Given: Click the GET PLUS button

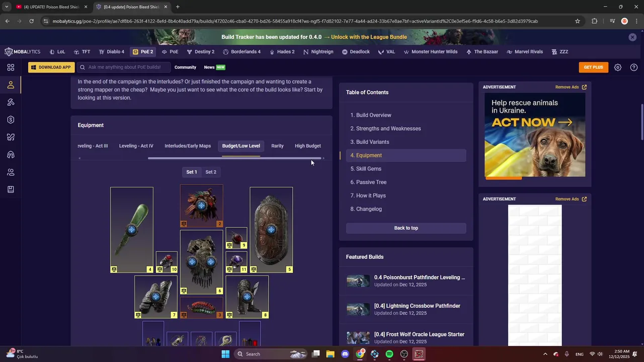Looking at the screenshot, I should pyautogui.click(x=594, y=67).
